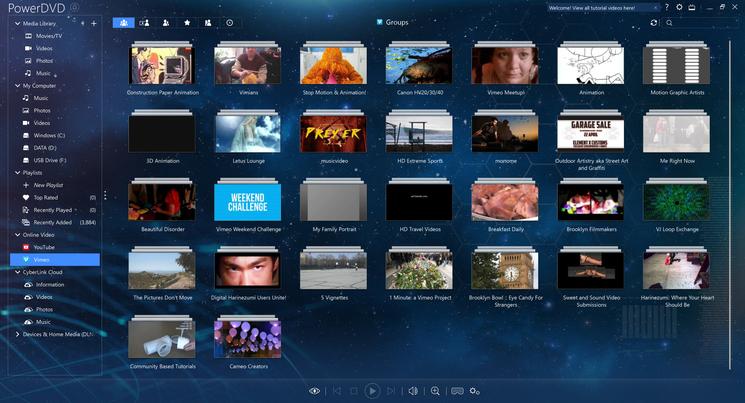Click inside the search input field
The height and width of the screenshot is (403, 745).
pos(703,22)
